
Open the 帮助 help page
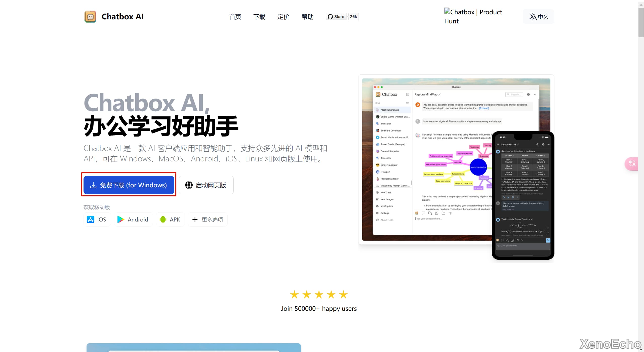307,17
